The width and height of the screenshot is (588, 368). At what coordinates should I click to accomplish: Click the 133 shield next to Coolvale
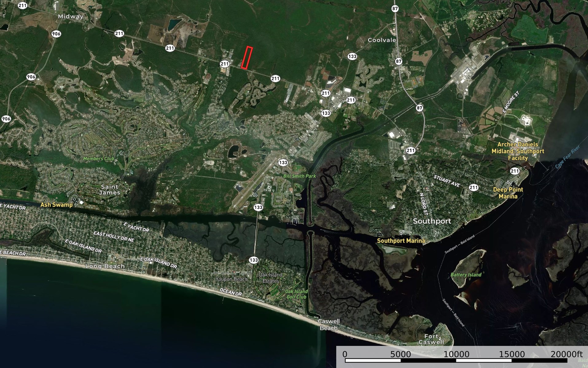pos(352,56)
